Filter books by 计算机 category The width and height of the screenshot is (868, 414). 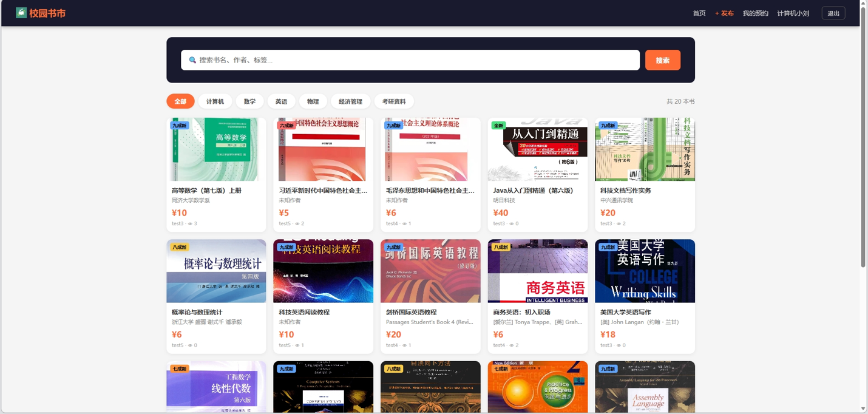click(x=215, y=101)
